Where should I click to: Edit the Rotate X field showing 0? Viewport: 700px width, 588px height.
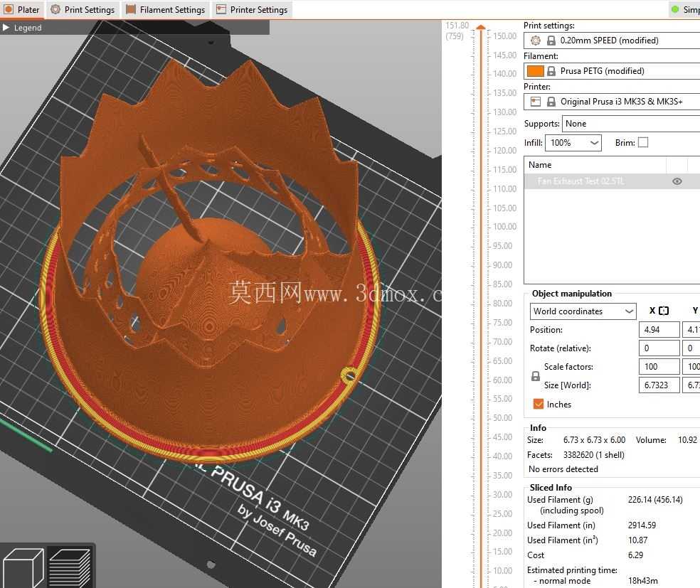(659, 348)
